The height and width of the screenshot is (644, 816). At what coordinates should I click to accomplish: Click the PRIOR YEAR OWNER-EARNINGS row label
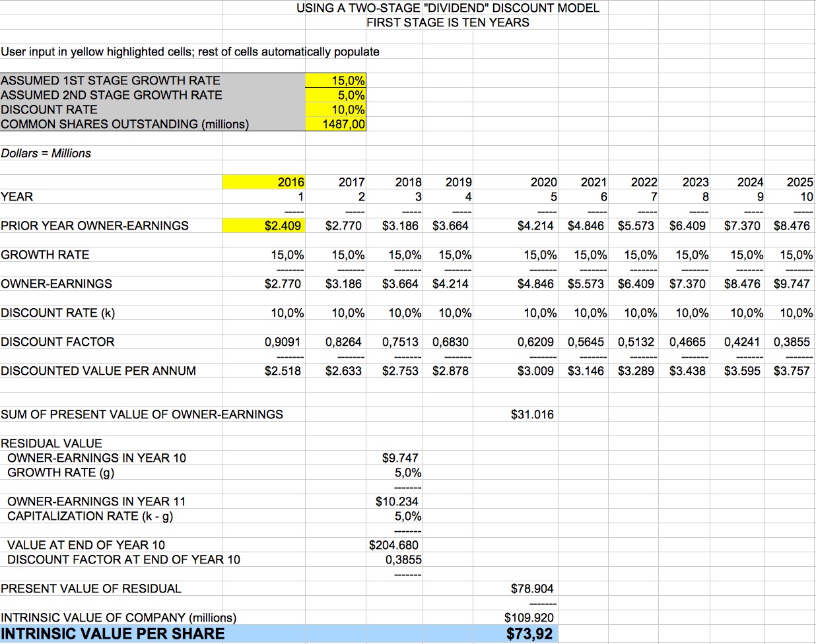coord(94,226)
